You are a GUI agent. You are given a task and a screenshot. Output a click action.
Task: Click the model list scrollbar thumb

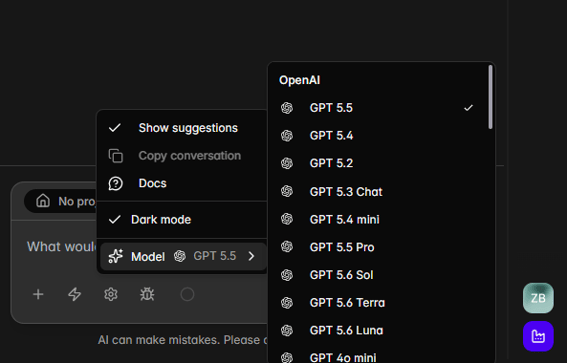[x=490, y=97]
